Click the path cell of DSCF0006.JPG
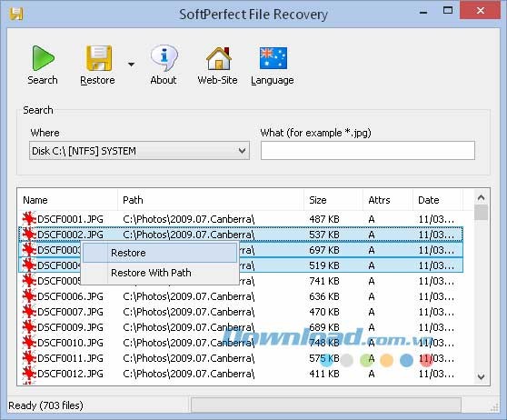The height and width of the screenshot is (420, 507). pyautogui.click(x=188, y=296)
